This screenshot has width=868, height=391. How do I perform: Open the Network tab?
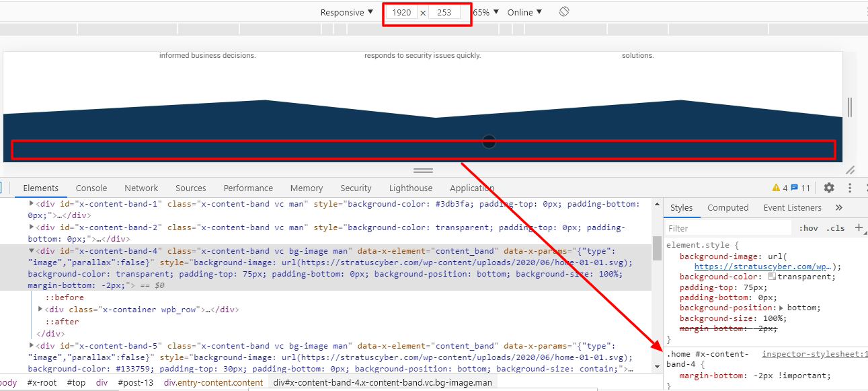141,188
